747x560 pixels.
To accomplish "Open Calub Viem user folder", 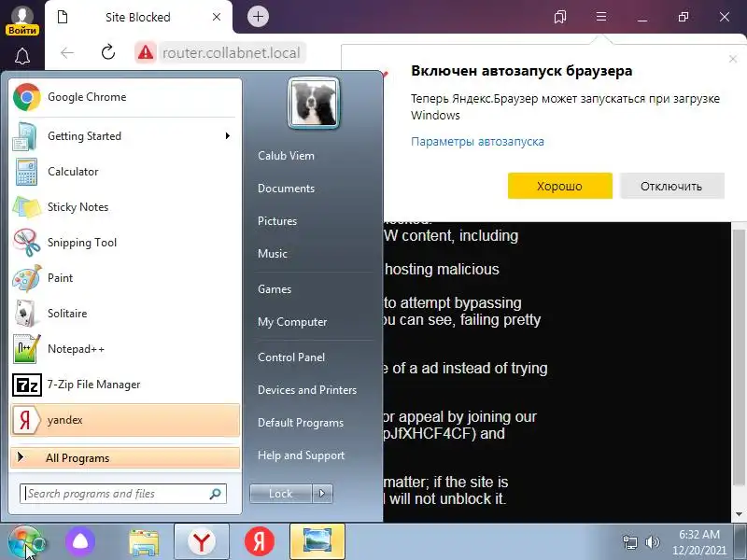I will 286,156.
